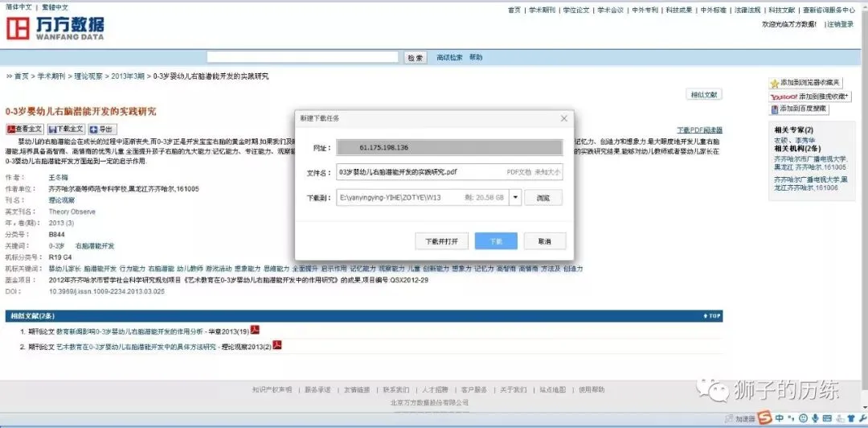Click the PDF icon after the 理论观察2013(2) entry
The width and height of the screenshot is (868, 428).
277,345
